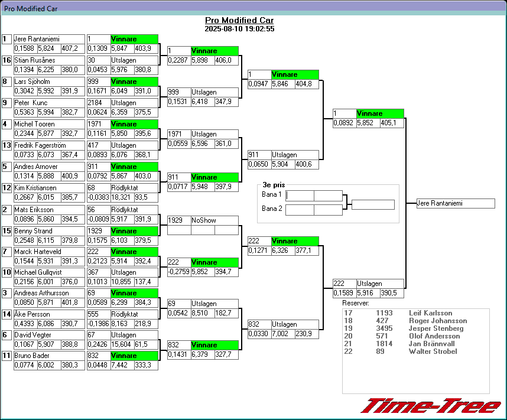
Task: Click the underlined Pro Modified Car heading
Action: point(239,20)
